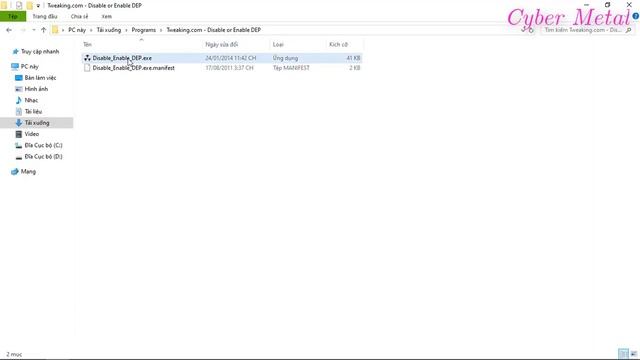Open Đĩa Cục bộ (D:) drive
Screen dimensions: 640x360
(x=43, y=156)
